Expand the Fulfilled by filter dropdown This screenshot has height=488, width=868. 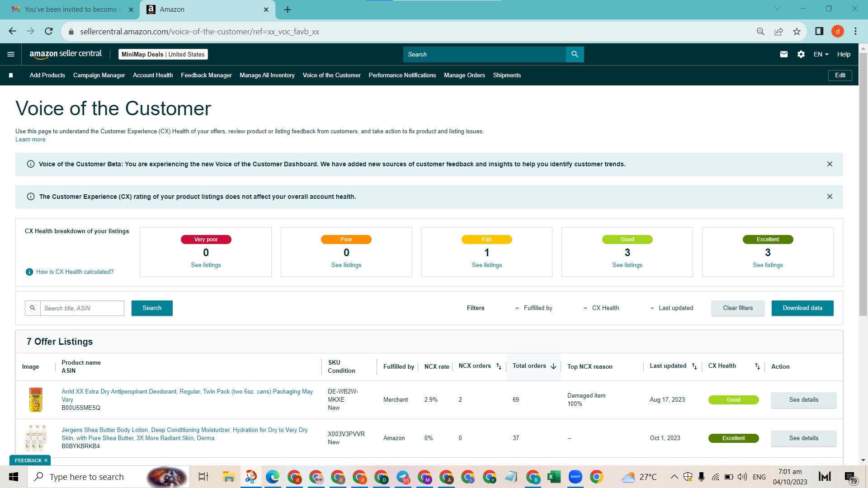533,308
